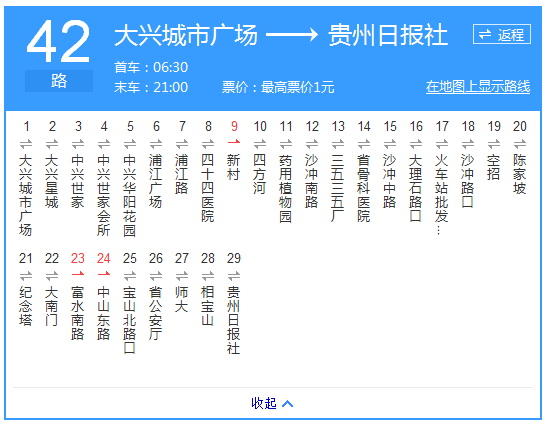Click the bidirectional arrows icon under stop 26
Image resolution: width=549 pixels, height=427 pixels.
coord(156,276)
